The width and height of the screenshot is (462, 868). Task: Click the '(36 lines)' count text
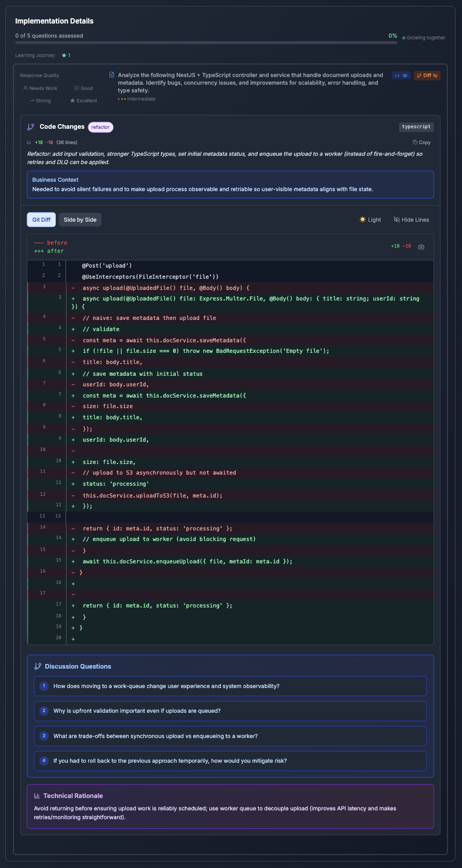pyautogui.click(x=66, y=142)
